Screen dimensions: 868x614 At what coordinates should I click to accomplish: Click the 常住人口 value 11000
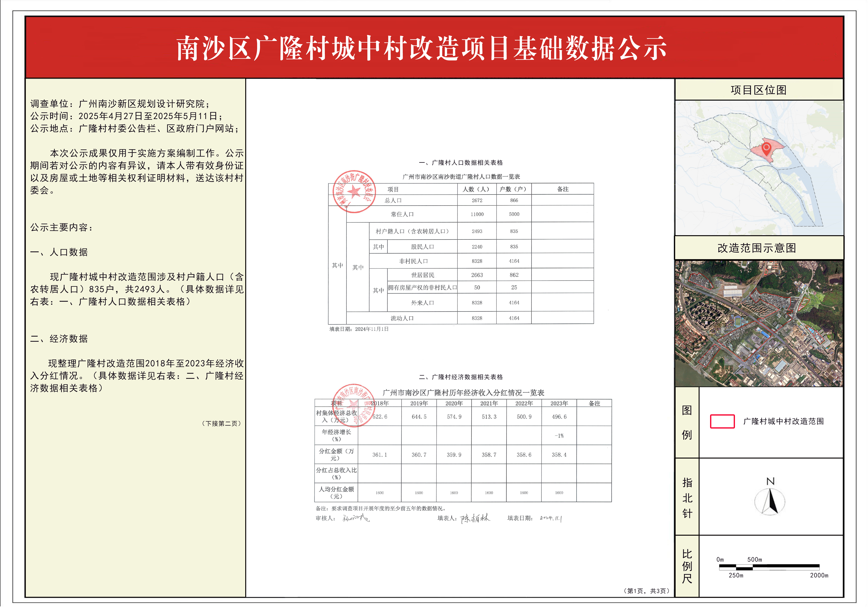pos(477,214)
